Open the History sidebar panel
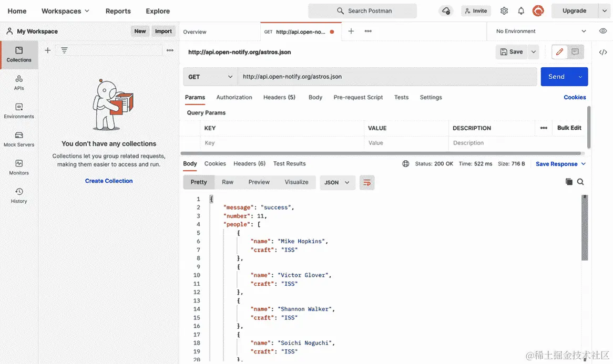 pos(19,195)
